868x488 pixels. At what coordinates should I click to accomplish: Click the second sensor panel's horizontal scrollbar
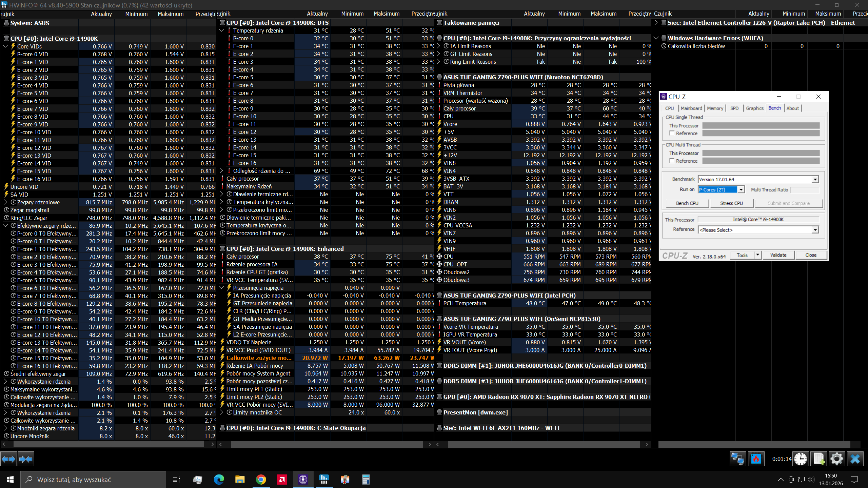[x=327, y=444]
